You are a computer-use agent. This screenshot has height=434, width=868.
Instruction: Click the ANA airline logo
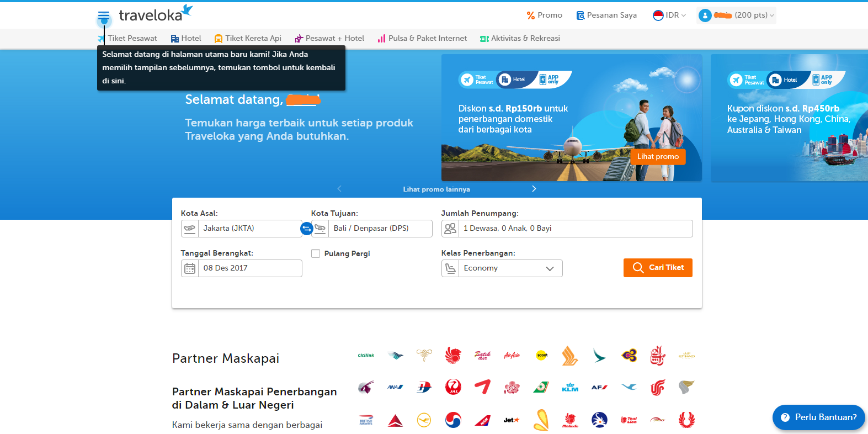point(395,387)
